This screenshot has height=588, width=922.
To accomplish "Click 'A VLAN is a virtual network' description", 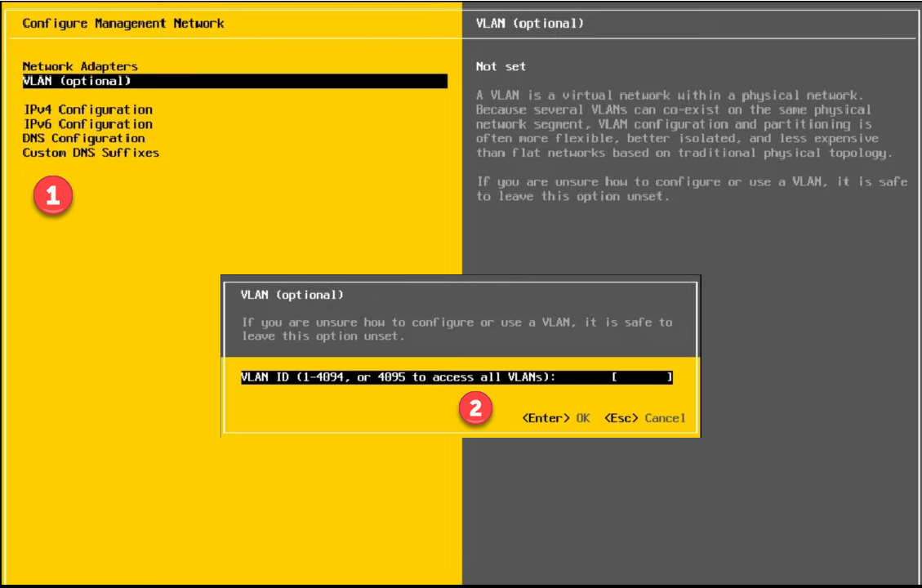I will click(x=684, y=124).
